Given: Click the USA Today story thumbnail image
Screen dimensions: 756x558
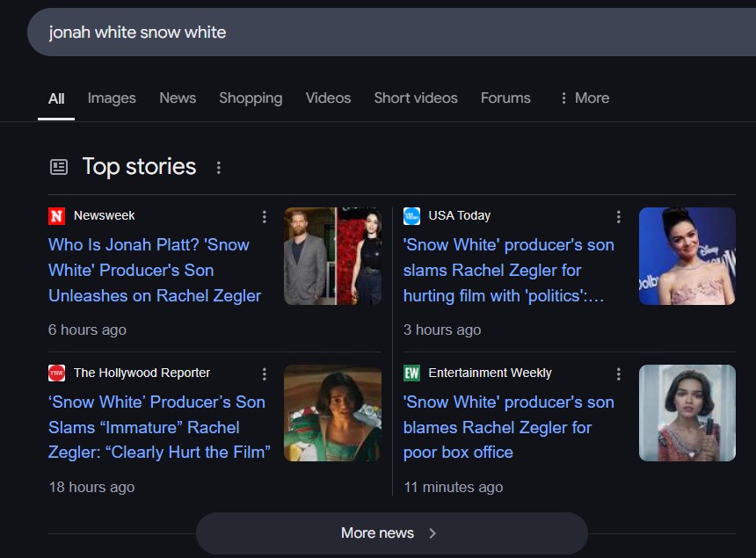Looking at the screenshot, I should tap(687, 257).
